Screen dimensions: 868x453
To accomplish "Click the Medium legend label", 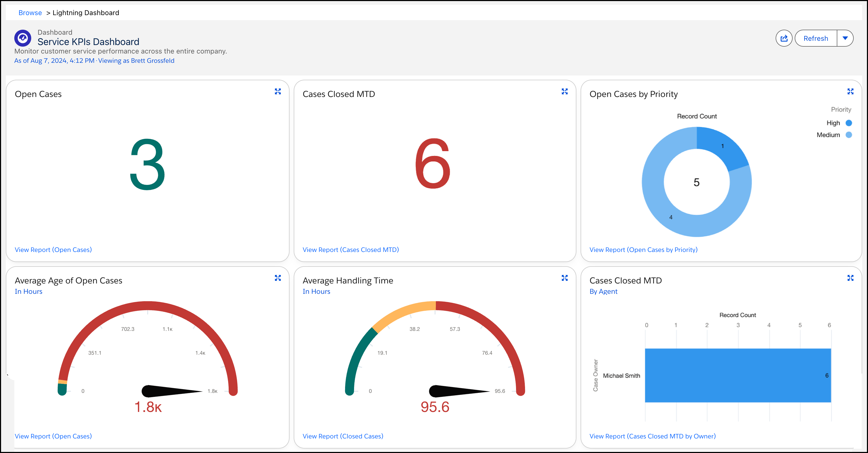I will click(x=828, y=135).
